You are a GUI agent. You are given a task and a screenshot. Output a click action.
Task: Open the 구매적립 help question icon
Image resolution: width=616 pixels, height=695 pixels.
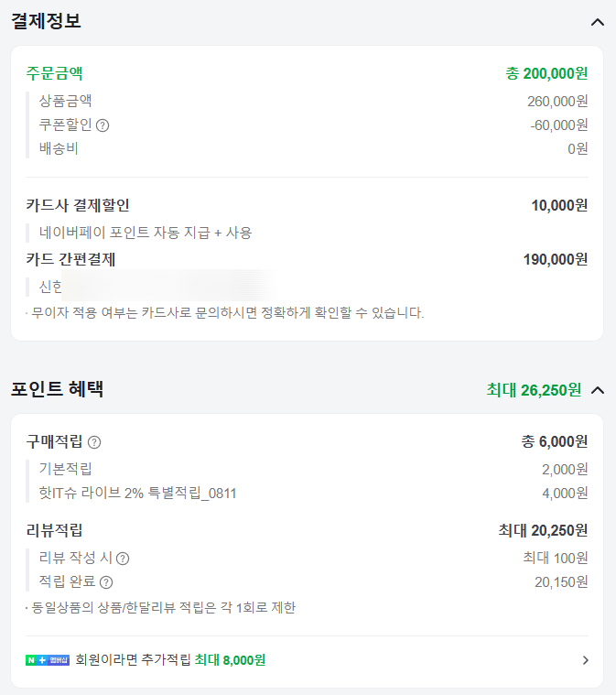click(x=94, y=442)
